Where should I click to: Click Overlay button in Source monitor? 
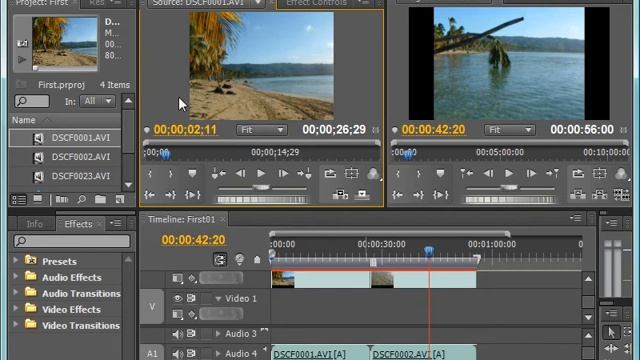pyautogui.click(x=362, y=194)
